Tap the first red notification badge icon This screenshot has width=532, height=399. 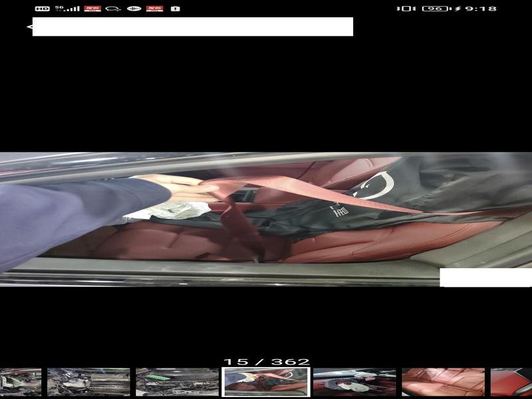[92, 9]
